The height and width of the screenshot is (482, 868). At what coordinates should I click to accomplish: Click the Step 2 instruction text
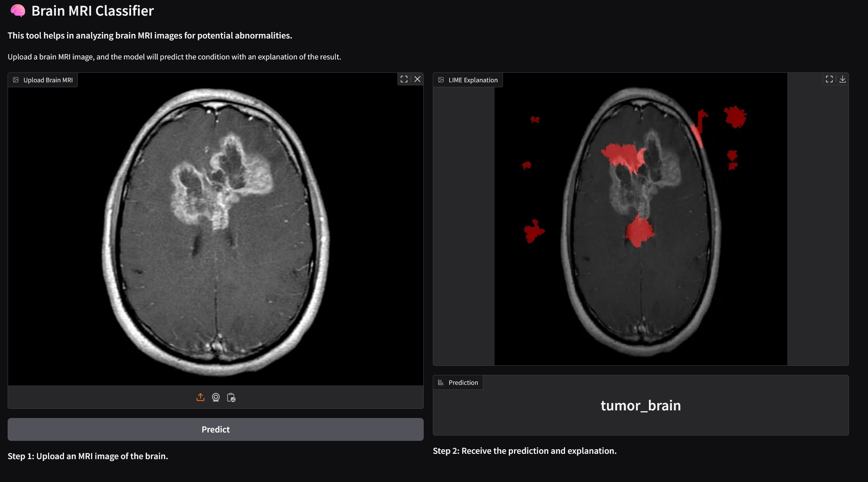click(524, 451)
